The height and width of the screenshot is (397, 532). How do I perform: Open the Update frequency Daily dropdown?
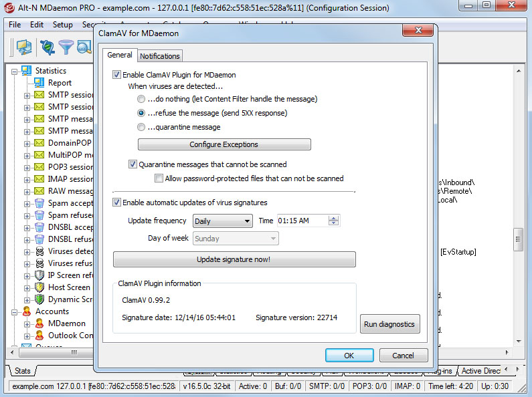coord(223,221)
